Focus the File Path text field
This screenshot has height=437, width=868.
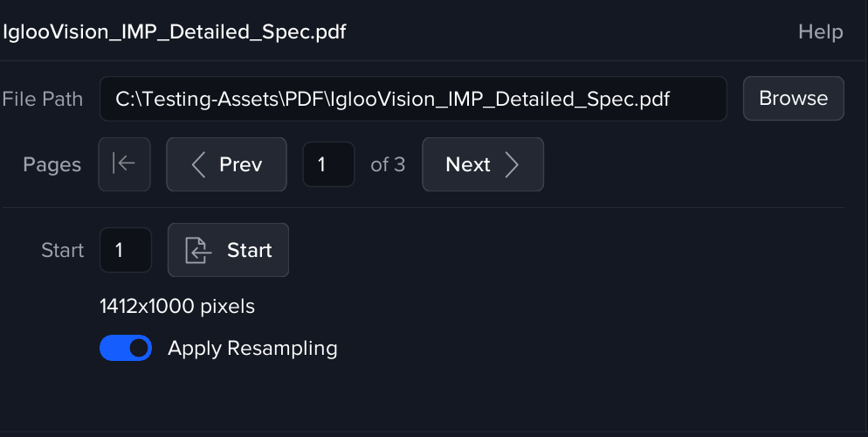tap(412, 99)
